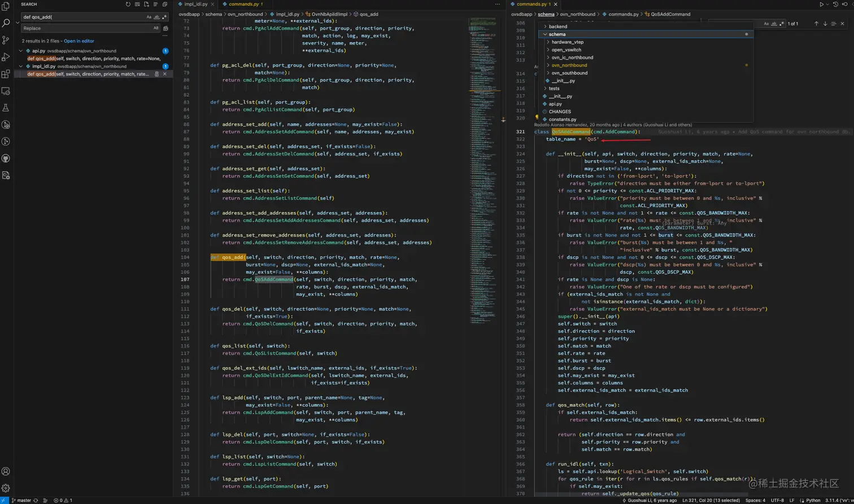The image size is (854, 504).
Task: Close the editor find widget
Action: pyautogui.click(x=843, y=24)
